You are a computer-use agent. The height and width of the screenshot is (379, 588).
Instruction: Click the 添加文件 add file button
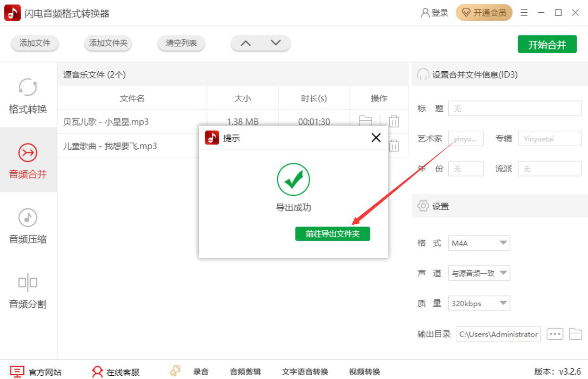(x=35, y=43)
